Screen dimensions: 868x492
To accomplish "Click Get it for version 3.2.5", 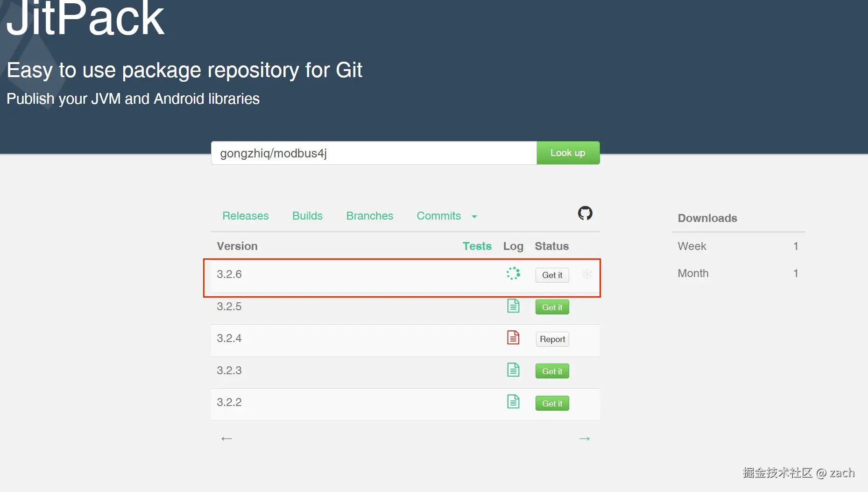I will (552, 307).
